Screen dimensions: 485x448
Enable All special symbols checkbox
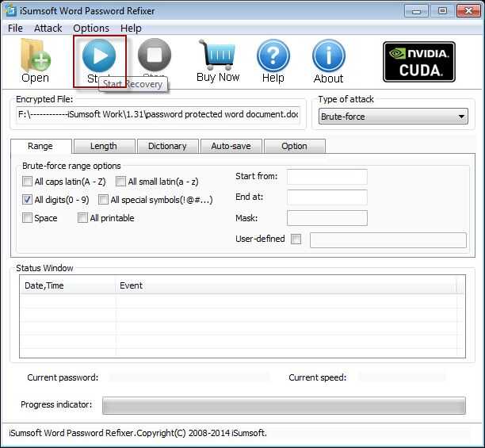pos(103,200)
